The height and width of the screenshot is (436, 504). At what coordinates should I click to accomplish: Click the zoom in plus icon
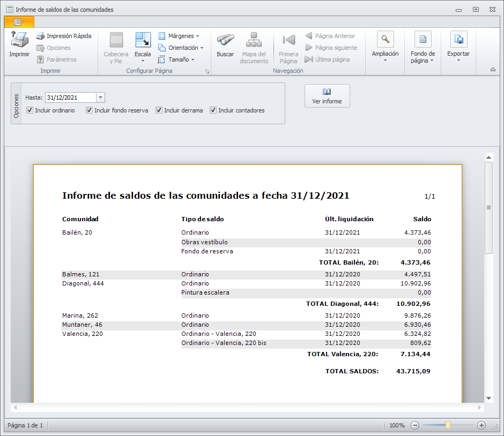point(481,425)
